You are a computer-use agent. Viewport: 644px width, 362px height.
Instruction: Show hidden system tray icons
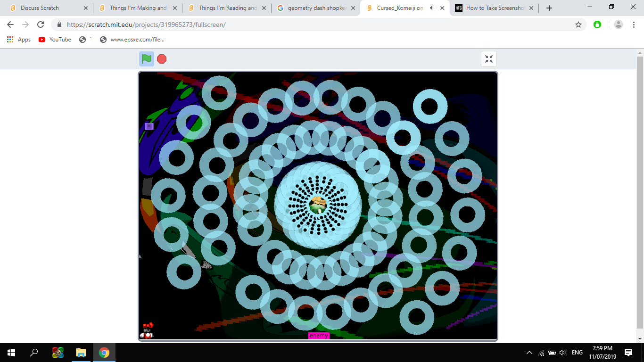529,353
